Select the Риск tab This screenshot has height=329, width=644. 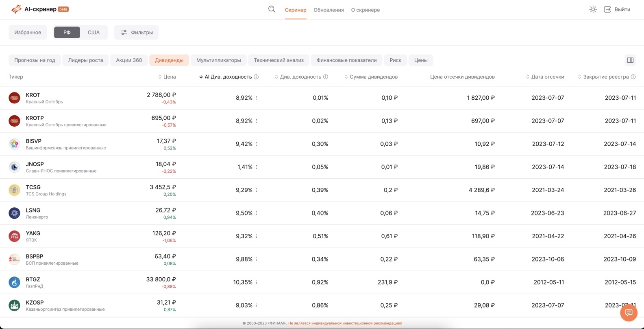coord(395,60)
